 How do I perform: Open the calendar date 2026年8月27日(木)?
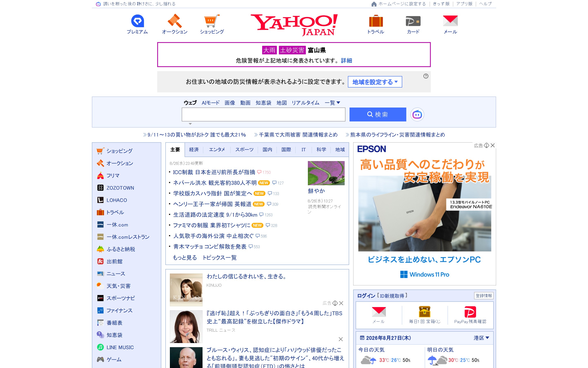click(x=388, y=338)
